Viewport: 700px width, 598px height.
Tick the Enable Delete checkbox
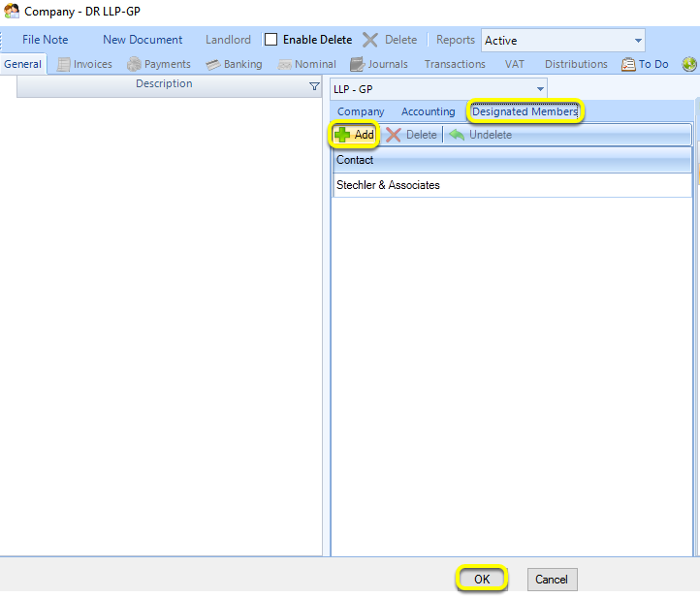coord(270,40)
